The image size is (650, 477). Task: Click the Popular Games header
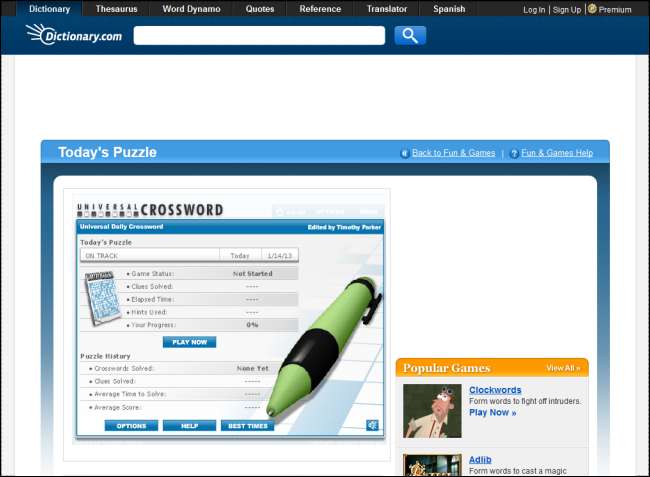(446, 368)
